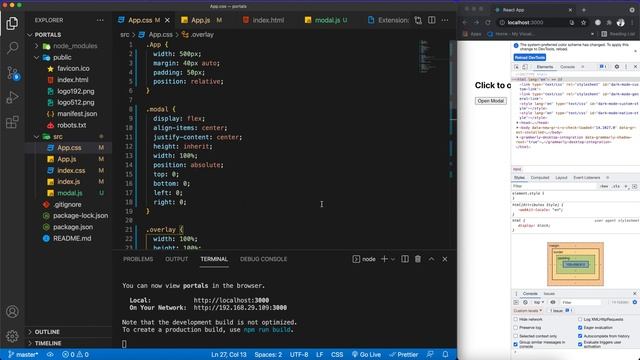Split the terminal panel

405,259
